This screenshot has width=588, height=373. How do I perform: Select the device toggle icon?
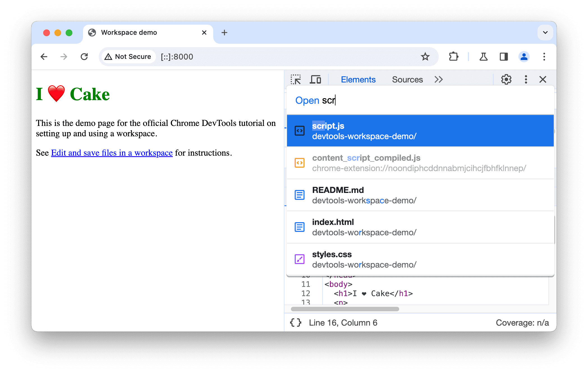[x=316, y=79]
